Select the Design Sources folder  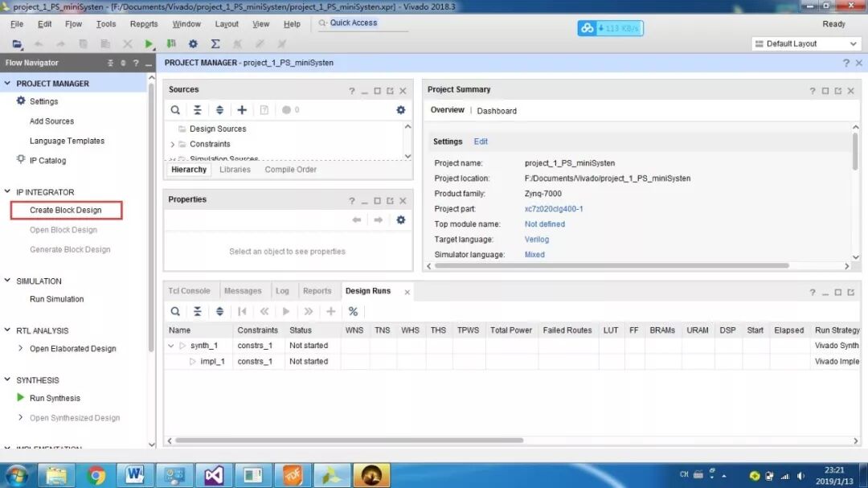(218, 129)
